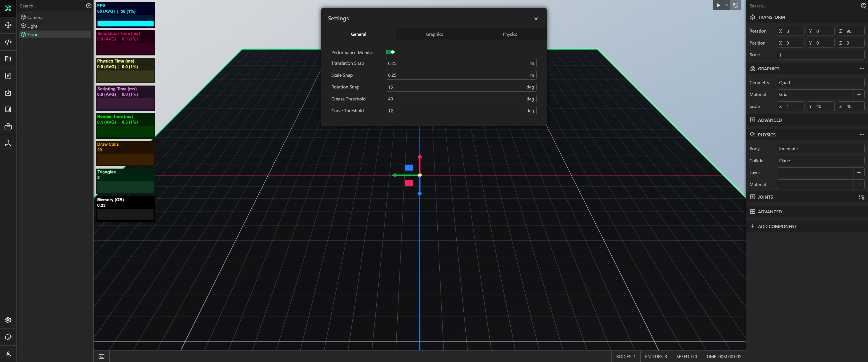This screenshot has width=868, height=362.
Task: Toggle Performance Monitor on/off
Action: (390, 52)
